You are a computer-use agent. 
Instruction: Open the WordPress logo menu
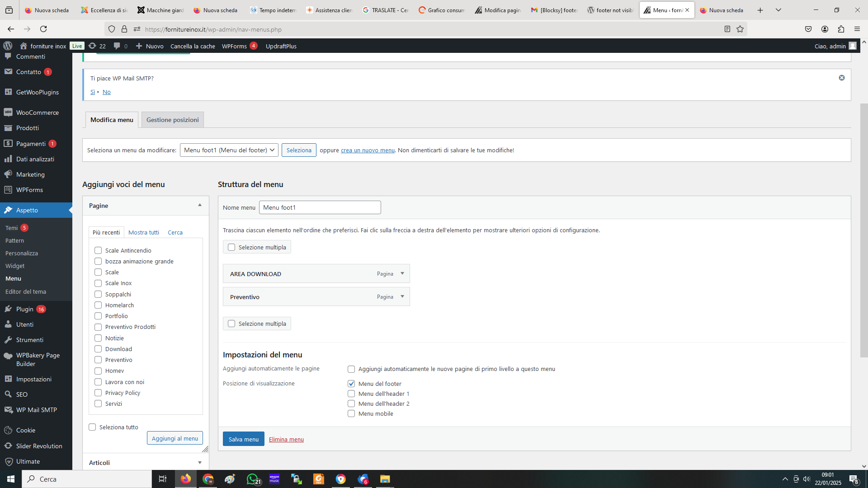(x=8, y=46)
